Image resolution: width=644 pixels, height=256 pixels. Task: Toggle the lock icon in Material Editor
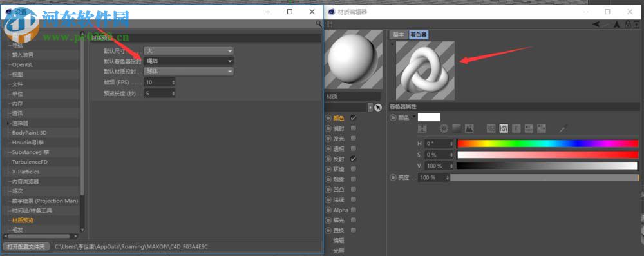[x=628, y=25]
